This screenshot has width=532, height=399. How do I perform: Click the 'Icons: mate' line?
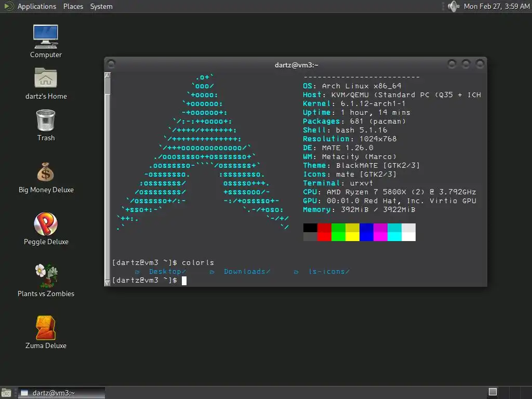(x=350, y=175)
